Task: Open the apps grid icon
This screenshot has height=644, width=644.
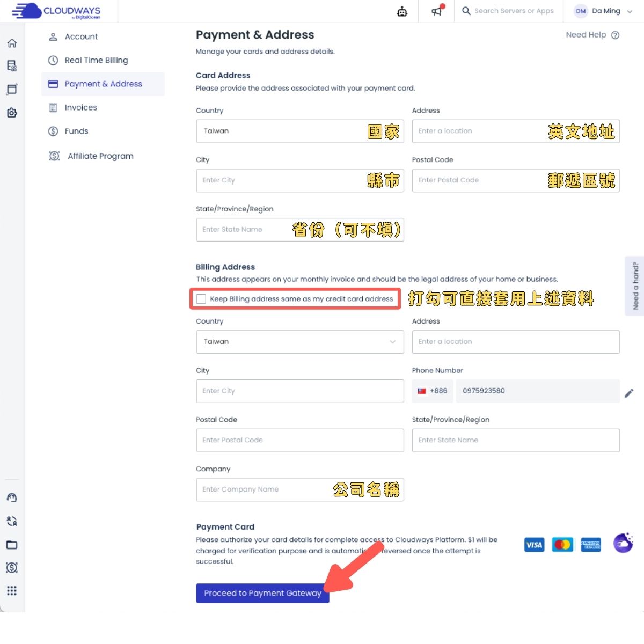Action: [x=12, y=591]
